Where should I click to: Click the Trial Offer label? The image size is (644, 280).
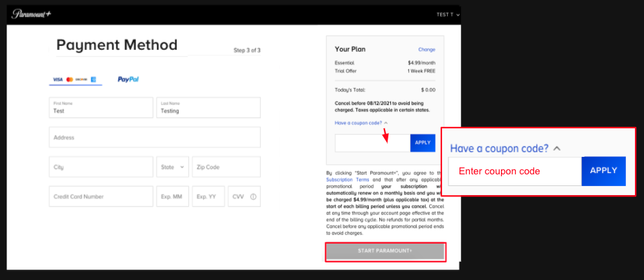[346, 71]
